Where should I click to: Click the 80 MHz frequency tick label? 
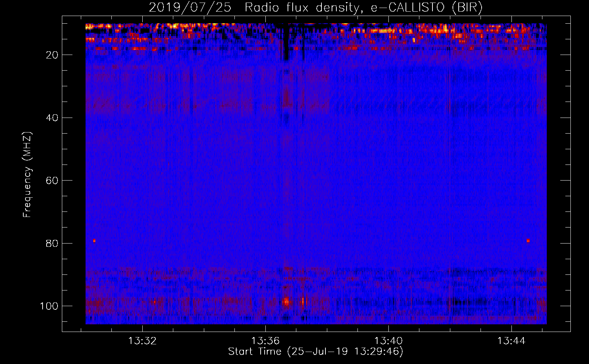click(52, 243)
